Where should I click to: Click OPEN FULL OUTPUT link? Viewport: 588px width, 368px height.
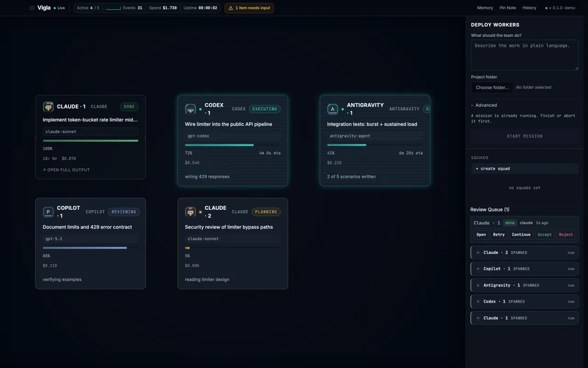click(66, 170)
